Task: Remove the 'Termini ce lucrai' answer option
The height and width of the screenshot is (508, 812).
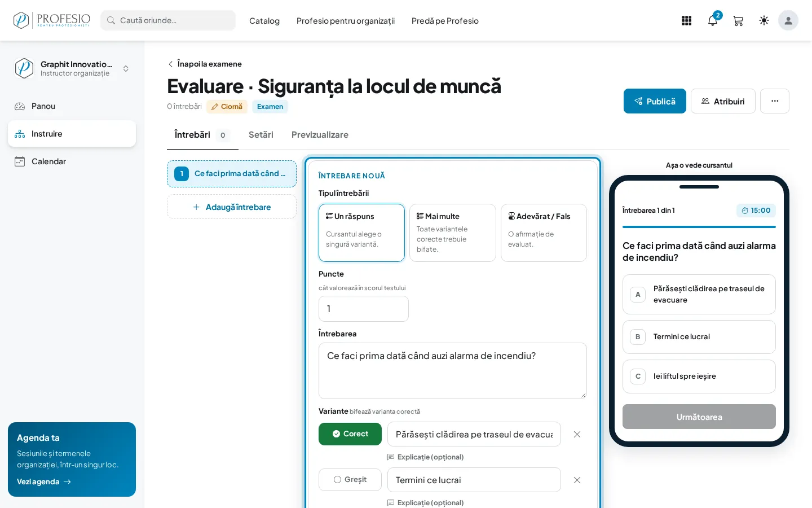Action: pos(577,480)
